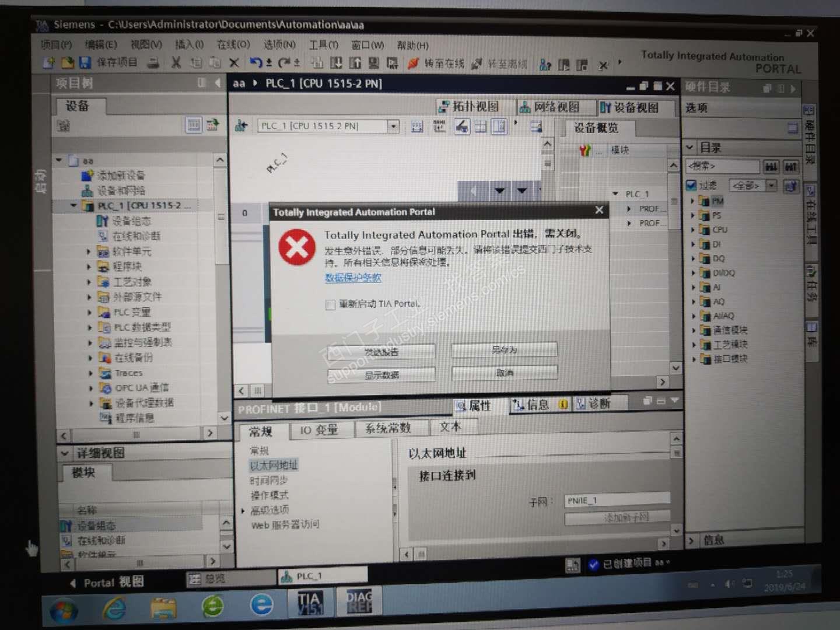Click the open project folder icon

click(67, 62)
